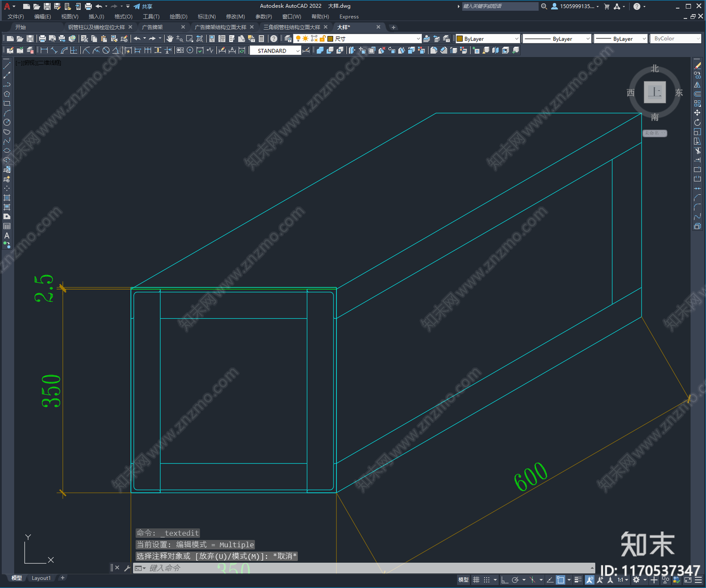Open the Express menu
This screenshot has width=706, height=588.
coord(349,17)
